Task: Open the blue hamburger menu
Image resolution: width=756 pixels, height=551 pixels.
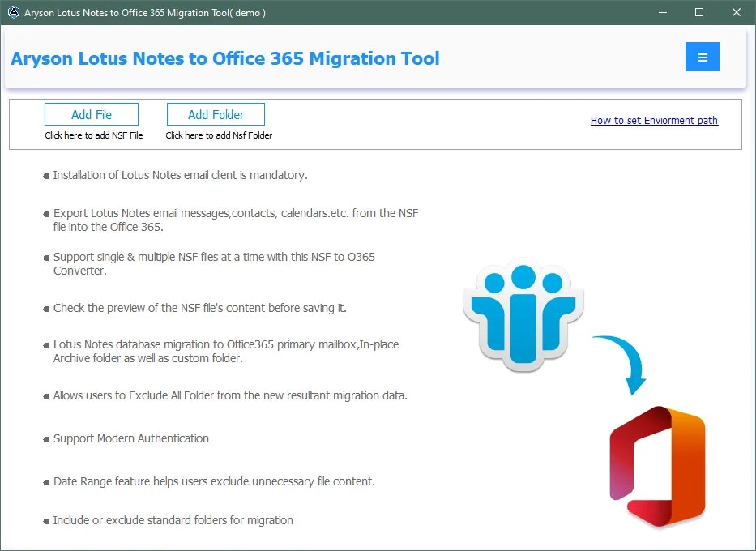Action: [x=702, y=57]
